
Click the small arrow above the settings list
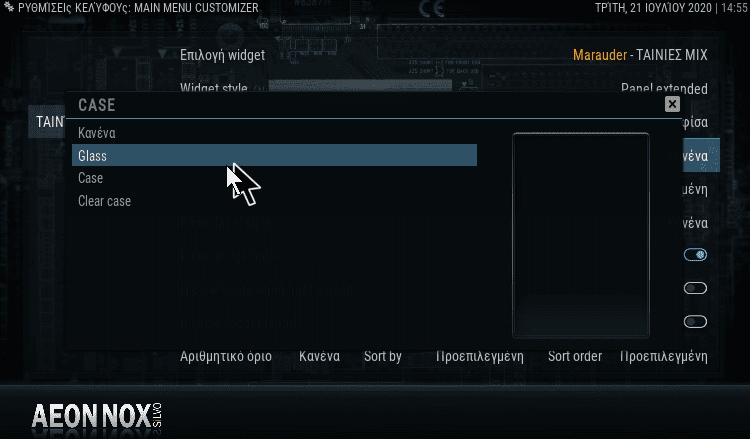tap(163, 53)
